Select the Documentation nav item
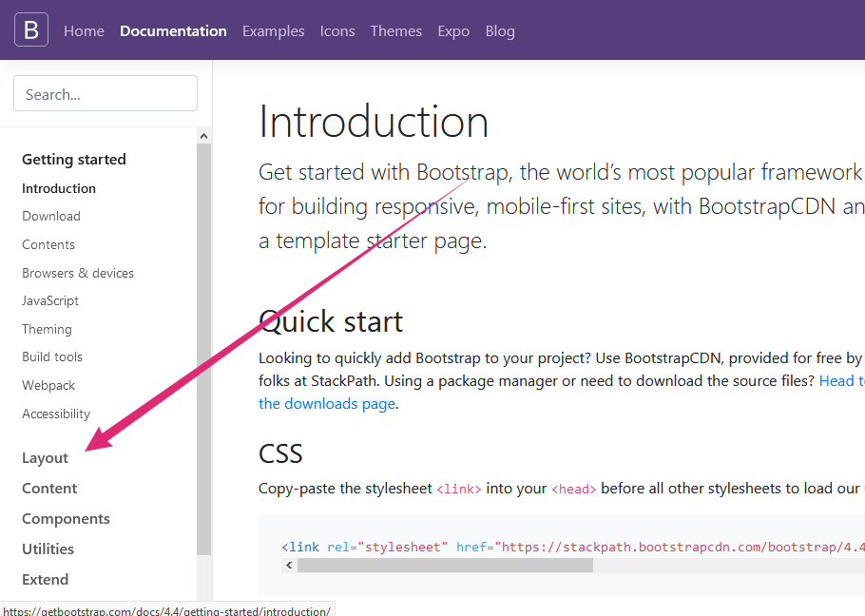 (x=173, y=30)
